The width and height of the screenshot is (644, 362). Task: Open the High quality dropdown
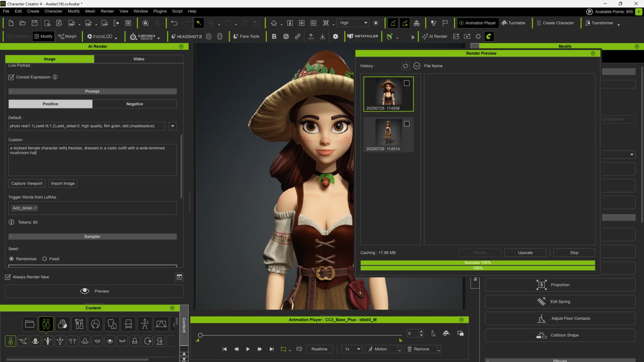coord(353,23)
